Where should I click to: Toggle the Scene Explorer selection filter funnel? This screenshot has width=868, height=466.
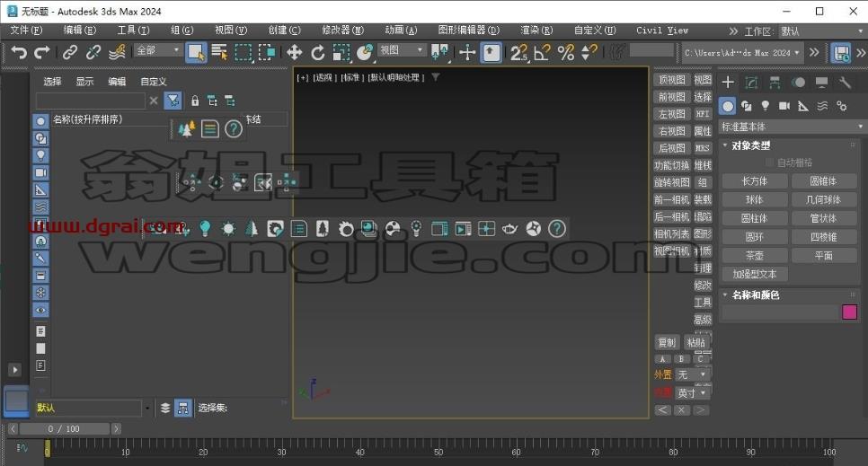pyautogui.click(x=173, y=101)
